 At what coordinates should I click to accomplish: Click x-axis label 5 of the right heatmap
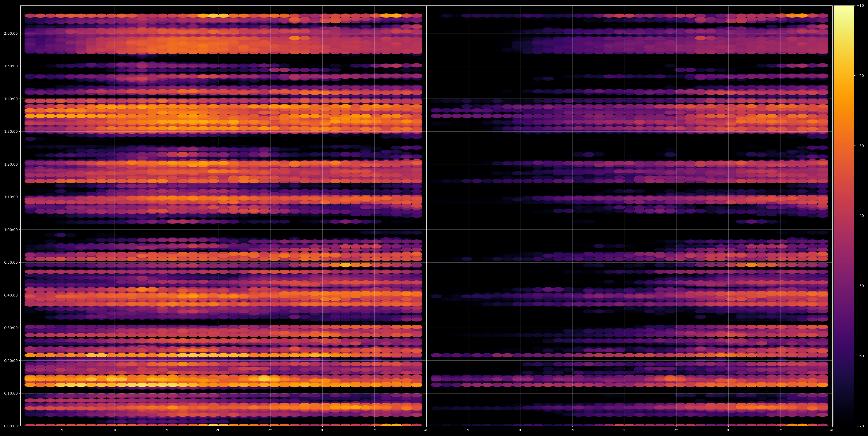coord(468,430)
